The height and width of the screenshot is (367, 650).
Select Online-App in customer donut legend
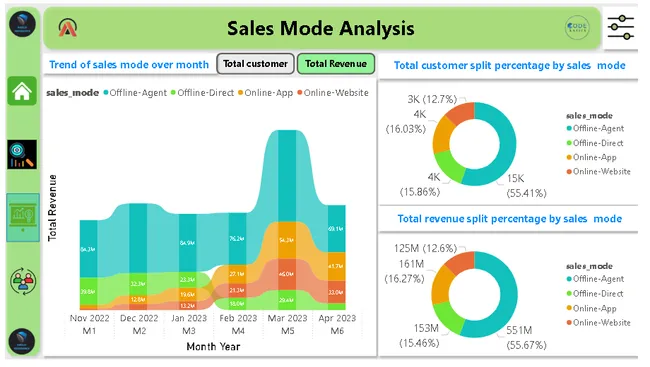[x=592, y=158]
